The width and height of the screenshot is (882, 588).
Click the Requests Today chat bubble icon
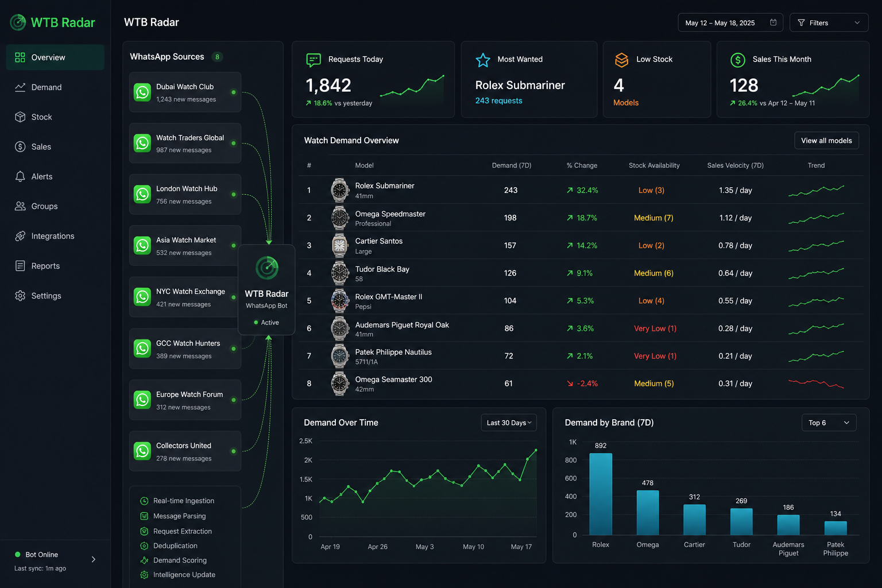314,60
